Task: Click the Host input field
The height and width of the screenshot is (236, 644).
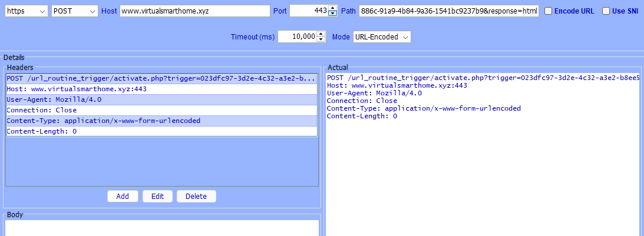Action: click(195, 11)
